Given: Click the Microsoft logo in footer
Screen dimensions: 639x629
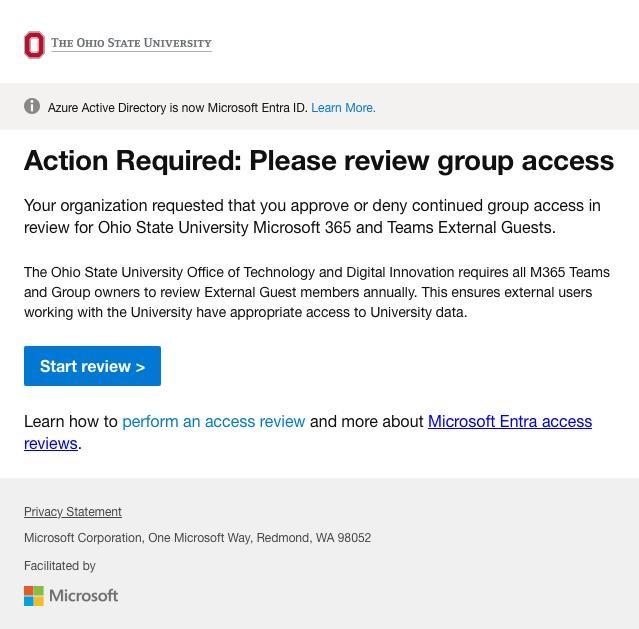Looking at the screenshot, I should [x=71, y=596].
